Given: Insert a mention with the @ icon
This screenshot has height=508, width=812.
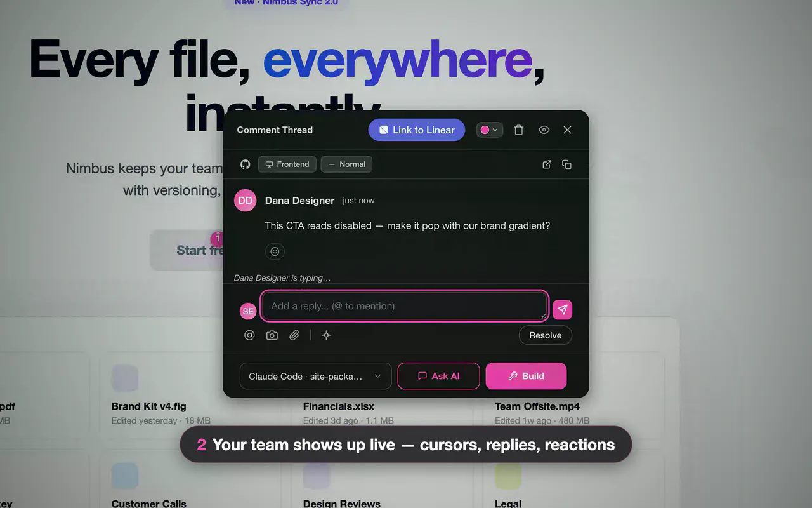Looking at the screenshot, I should coord(249,335).
